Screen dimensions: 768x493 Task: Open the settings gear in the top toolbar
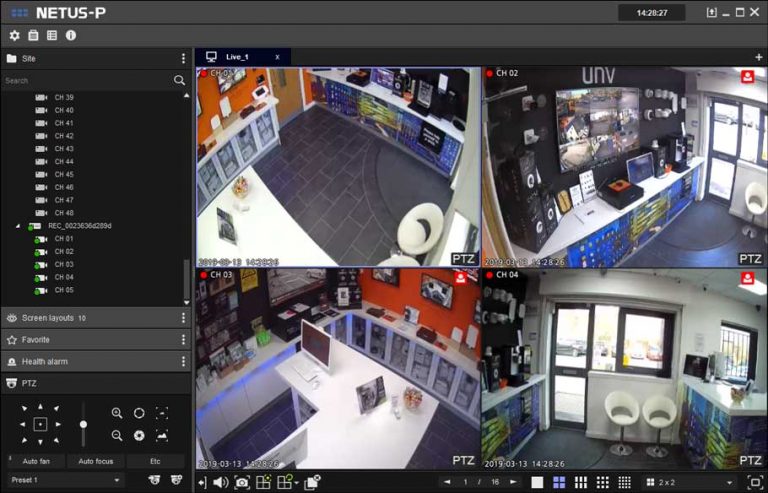14,35
